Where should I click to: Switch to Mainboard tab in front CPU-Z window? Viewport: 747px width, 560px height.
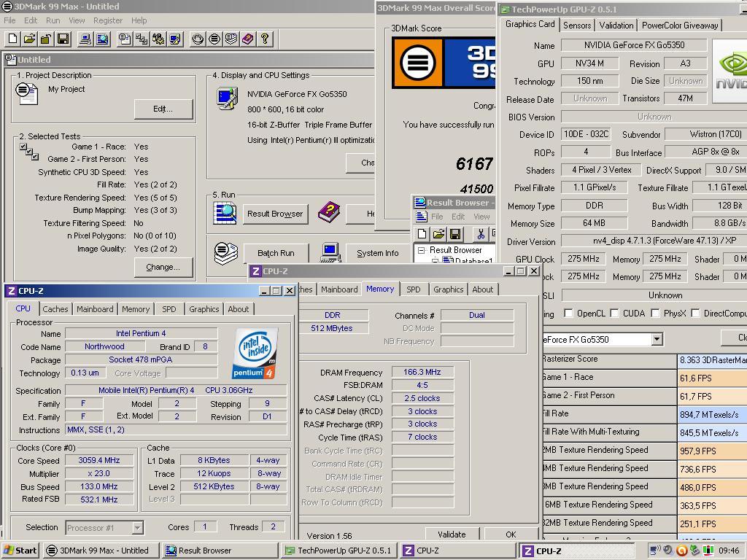tap(95, 309)
